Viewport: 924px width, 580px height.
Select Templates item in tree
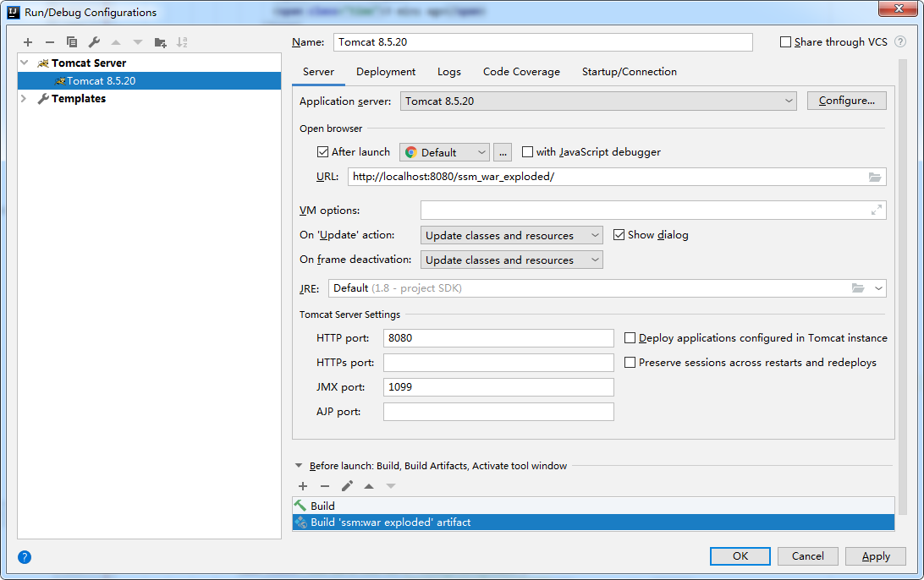(79, 98)
